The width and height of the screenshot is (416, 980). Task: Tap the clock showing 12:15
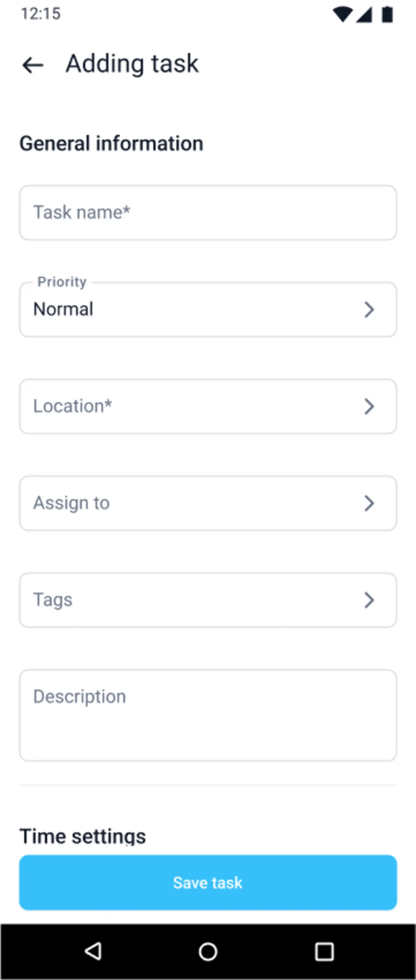coord(40,14)
